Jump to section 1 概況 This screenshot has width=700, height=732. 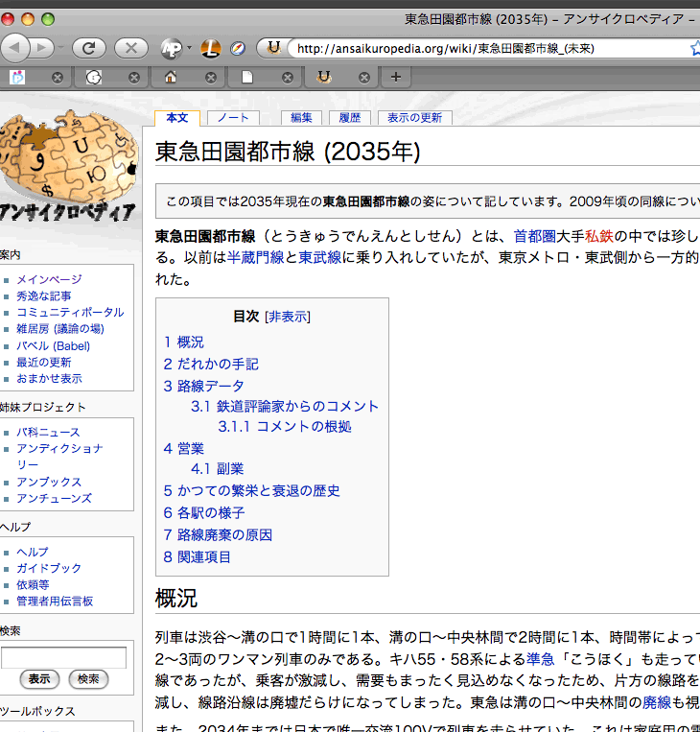pos(184,342)
